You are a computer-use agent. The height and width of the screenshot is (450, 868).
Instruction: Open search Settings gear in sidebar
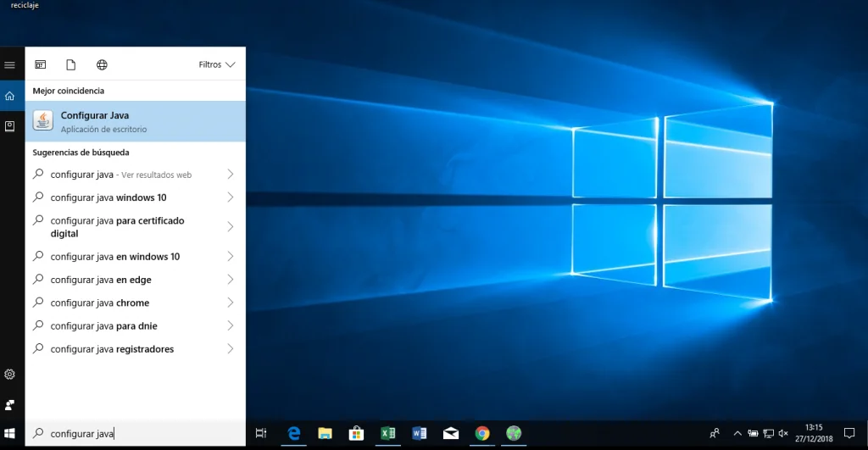click(9, 375)
